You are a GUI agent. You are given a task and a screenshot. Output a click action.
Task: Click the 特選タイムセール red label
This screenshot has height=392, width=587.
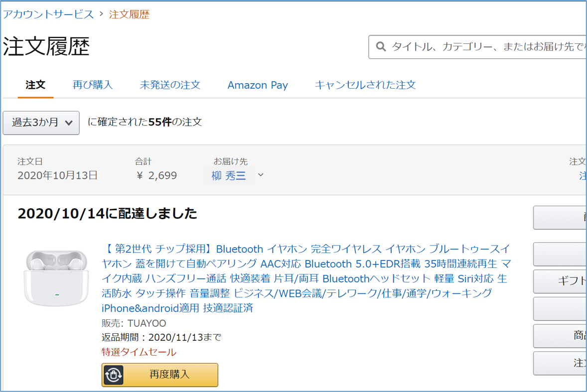[x=139, y=352]
